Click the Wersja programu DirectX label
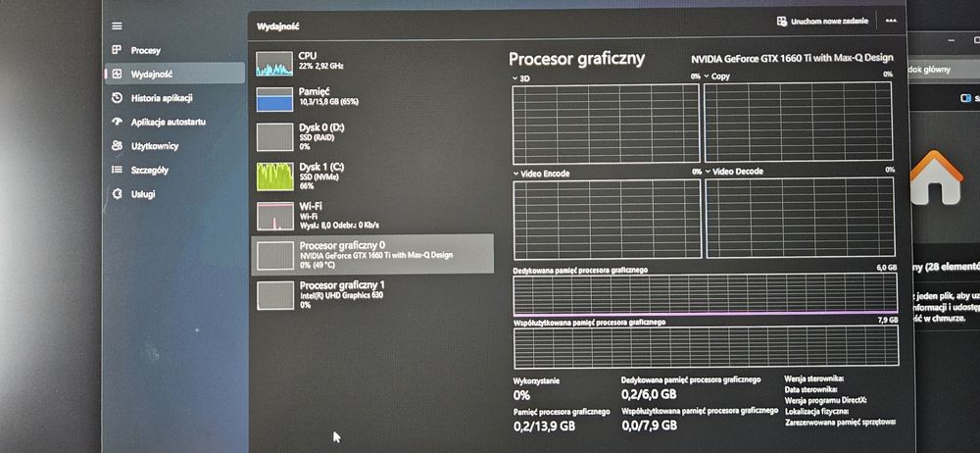Viewport: 980px width, 453px height. coord(825,400)
